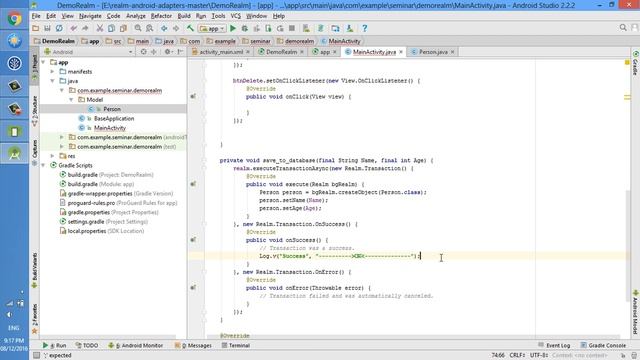This screenshot has width=640, height=360.
Task: Open the Navigate menu
Action: click(x=90, y=16)
